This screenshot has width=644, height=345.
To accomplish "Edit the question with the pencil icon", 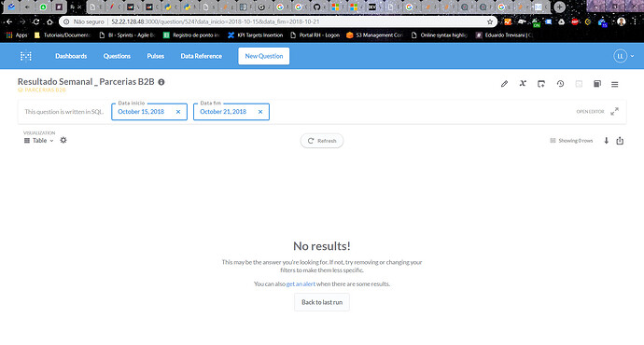I will (504, 84).
